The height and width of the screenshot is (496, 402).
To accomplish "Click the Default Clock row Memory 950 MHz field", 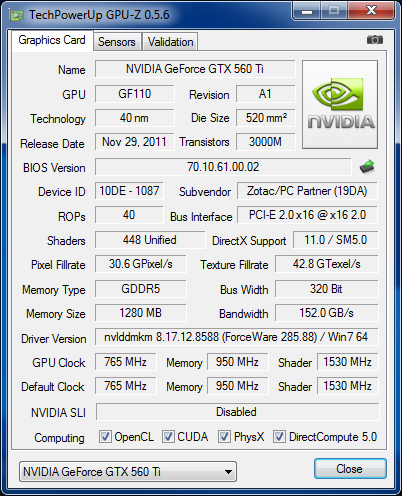I will click(237, 386).
